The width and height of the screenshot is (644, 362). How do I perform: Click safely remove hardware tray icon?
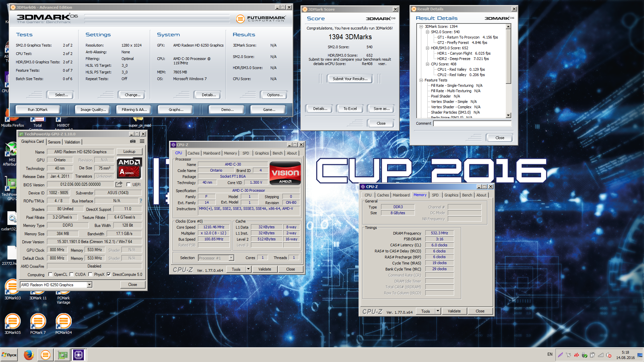coord(585,355)
